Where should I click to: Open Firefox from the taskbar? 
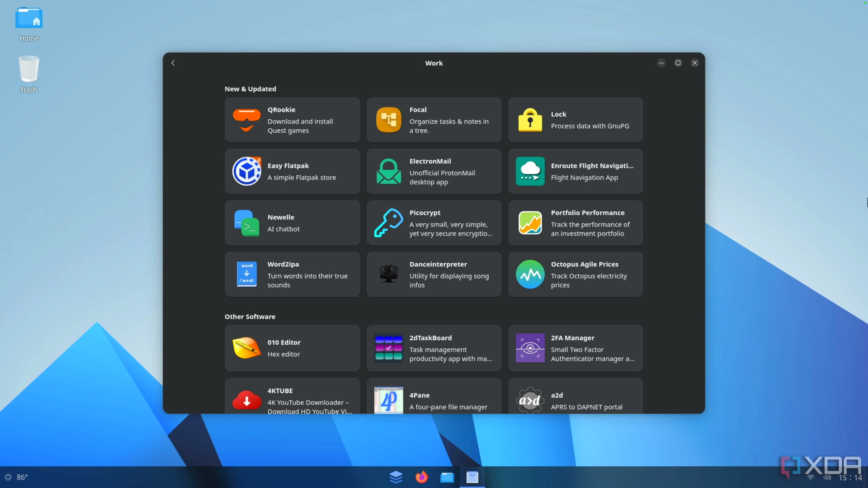[421, 477]
